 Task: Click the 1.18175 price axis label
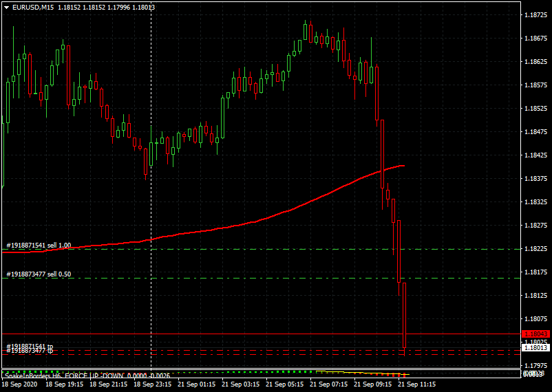tap(536, 272)
